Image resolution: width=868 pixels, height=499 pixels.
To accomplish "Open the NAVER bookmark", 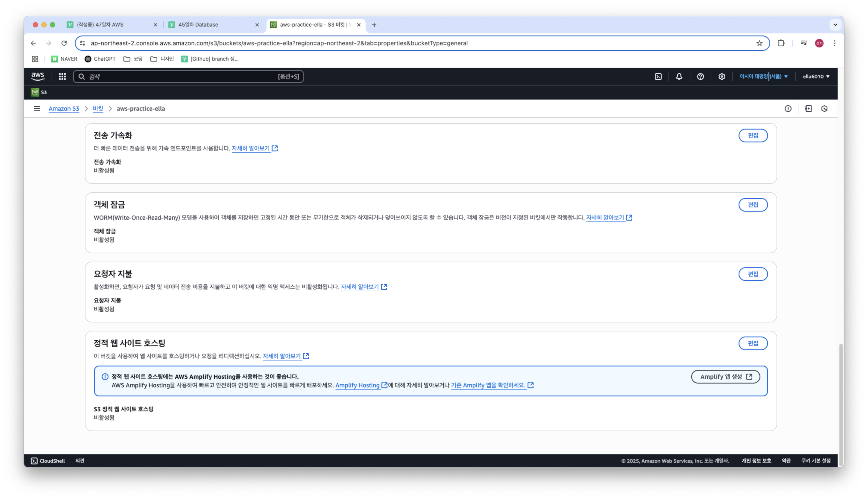I will click(64, 59).
